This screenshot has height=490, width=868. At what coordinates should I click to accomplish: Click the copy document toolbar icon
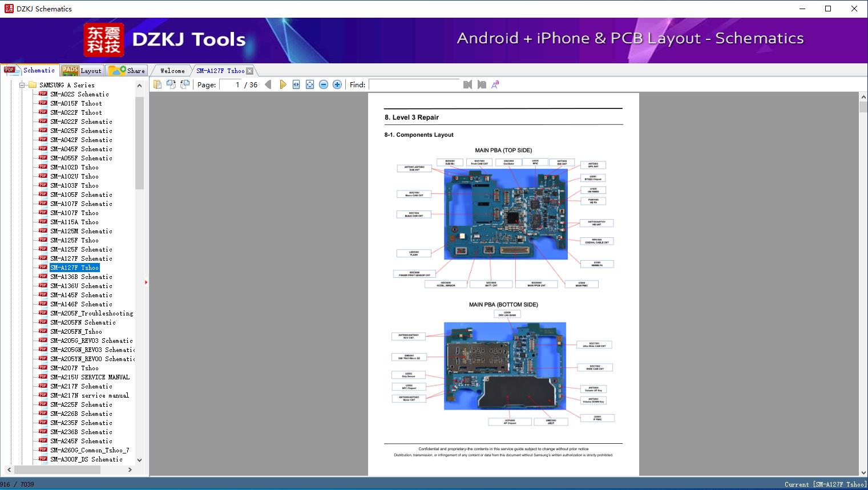(x=157, y=84)
